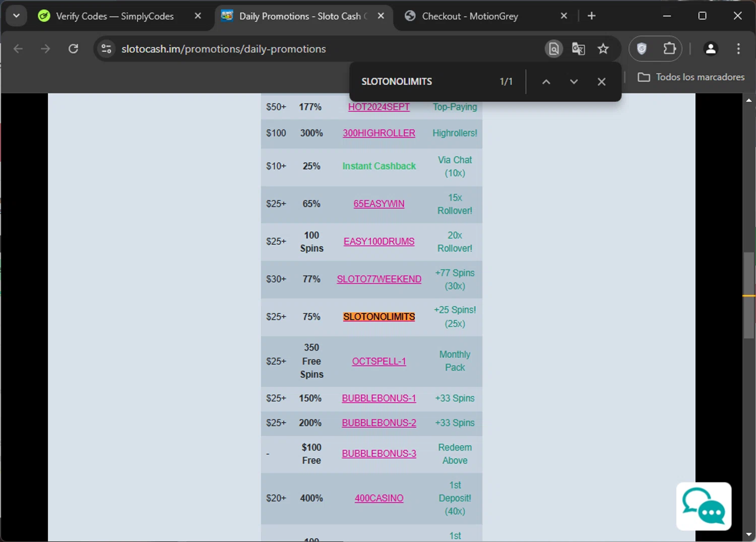Click the scrollbar down arrow
This screenshot has height=542, width=756.
click(749, 534)
